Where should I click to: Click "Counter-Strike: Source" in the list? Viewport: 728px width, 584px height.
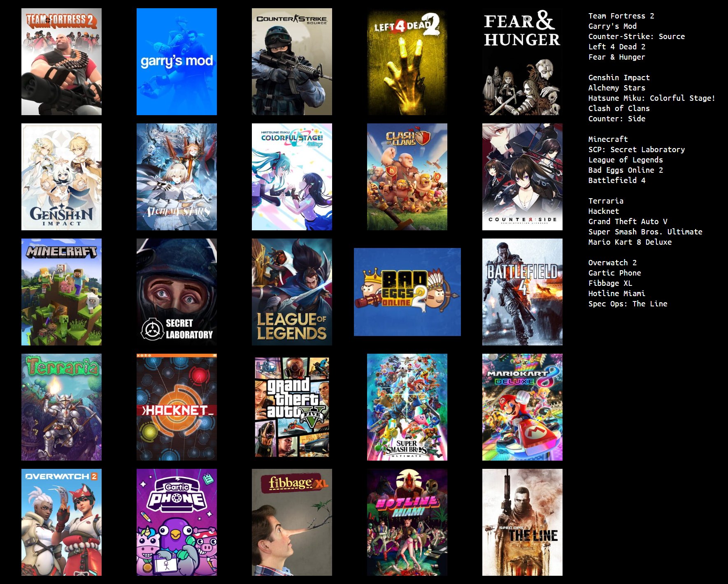pos(637,37)
